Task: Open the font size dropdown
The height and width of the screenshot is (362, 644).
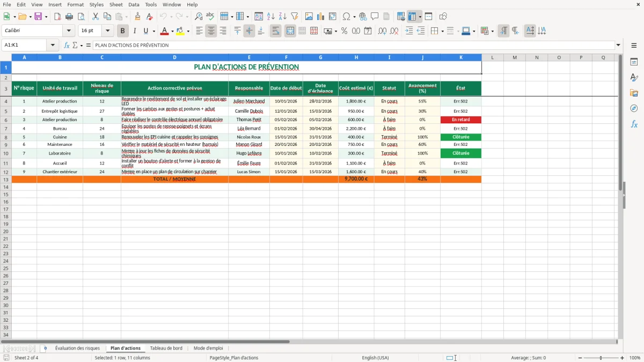Action: point(107,31)
